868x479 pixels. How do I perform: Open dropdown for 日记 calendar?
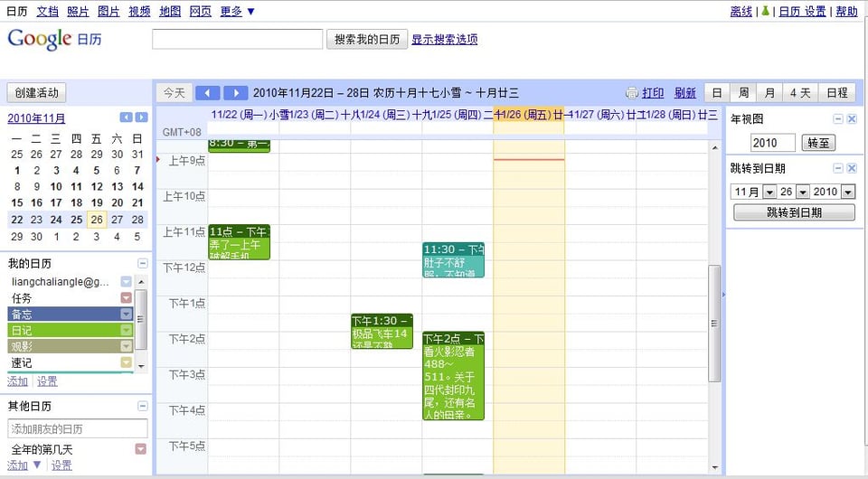pyautogui.click(x=127, y=330)
